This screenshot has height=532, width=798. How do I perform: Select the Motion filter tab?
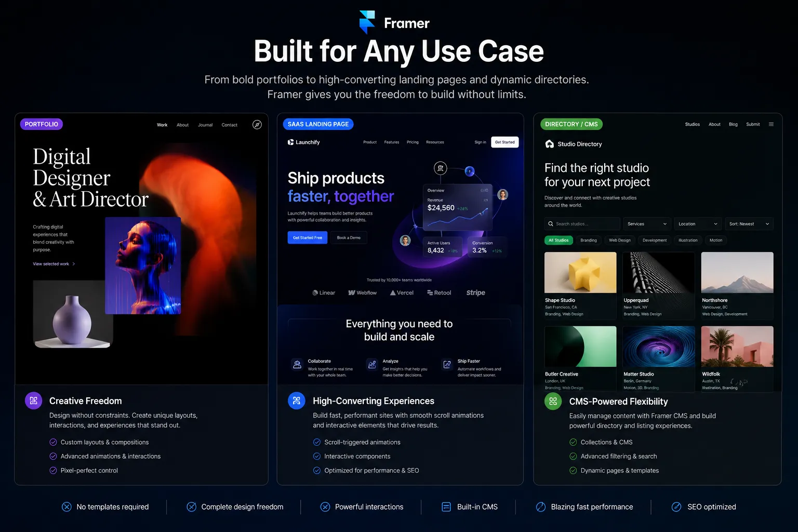(716, 240)
